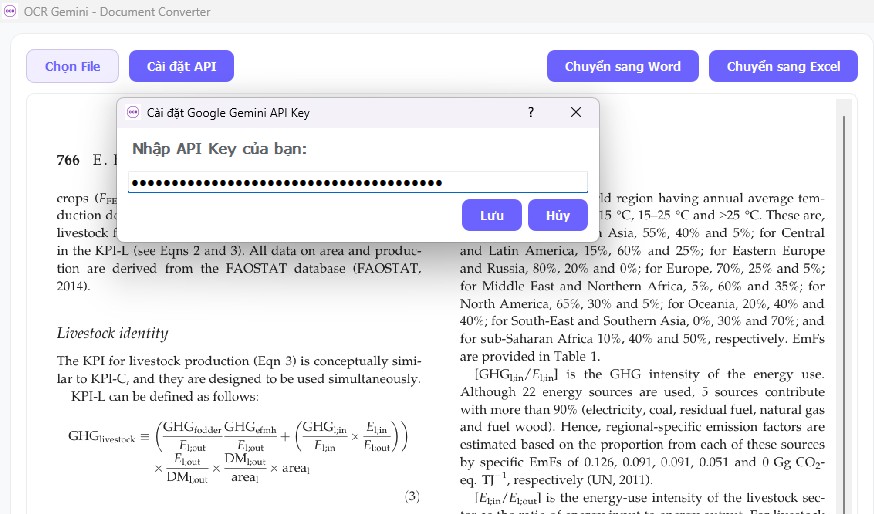The height and width of the screenshot is (514, 874).
Task: Click the equation number (3) in preview
Action: (411, 496)
